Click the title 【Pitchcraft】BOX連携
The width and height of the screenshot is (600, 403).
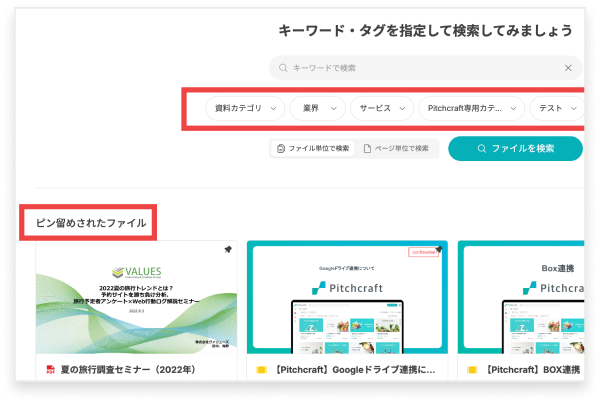[x=533, y=370]
